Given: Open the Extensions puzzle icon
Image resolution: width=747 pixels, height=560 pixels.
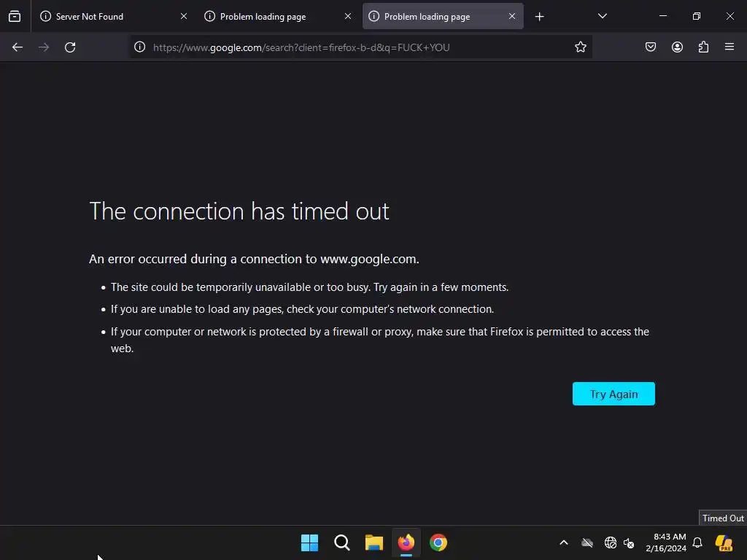Looking at the screenshot, I should pos(703,47).
